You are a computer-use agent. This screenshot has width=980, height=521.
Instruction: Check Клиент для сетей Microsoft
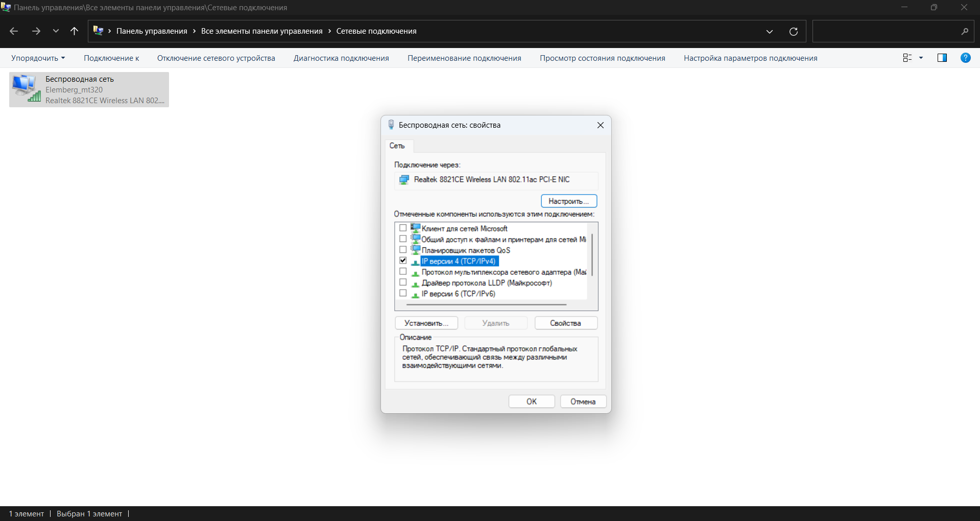(x=403, y=228)
